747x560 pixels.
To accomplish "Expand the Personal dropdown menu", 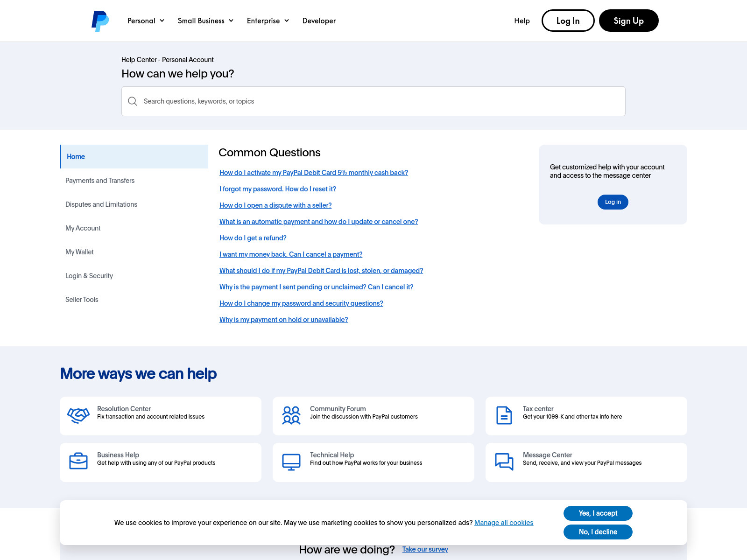I will (146, 21).
